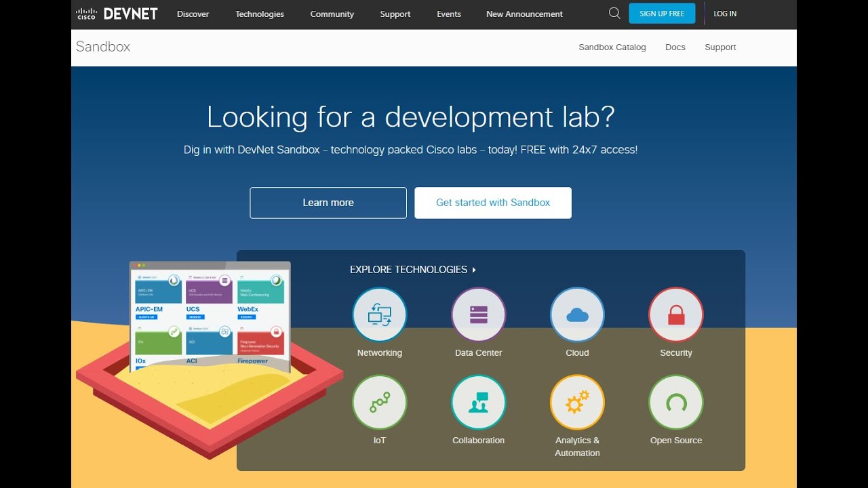Open the search magnifier icon
Screen dimensions: 868x488
(614, 13)
